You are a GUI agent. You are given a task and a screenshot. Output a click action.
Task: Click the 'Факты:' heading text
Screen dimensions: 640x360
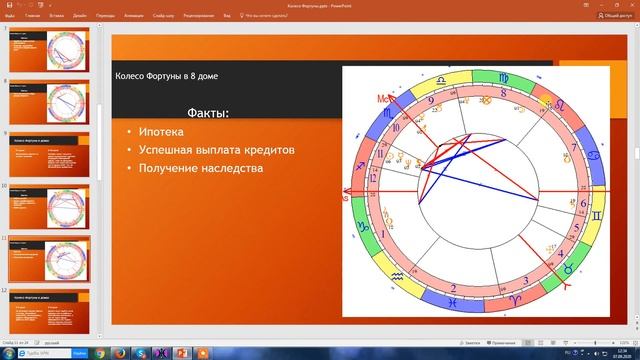tap(208, 113)
